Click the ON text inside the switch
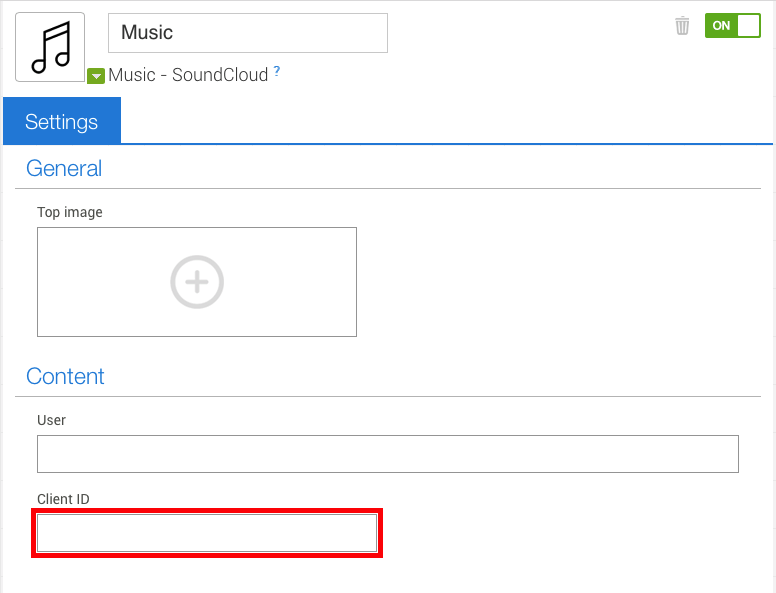 point(721,25)
